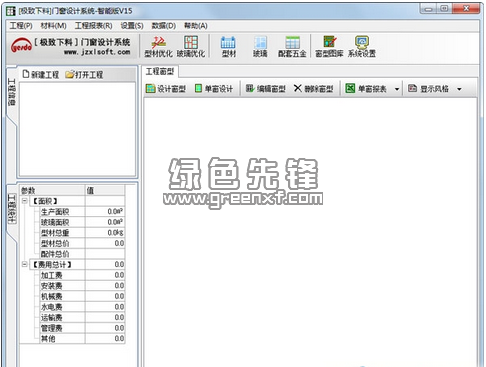Collapse the 【面积】 tree node
Screen dimensions: 486x367
pos(25,201)
